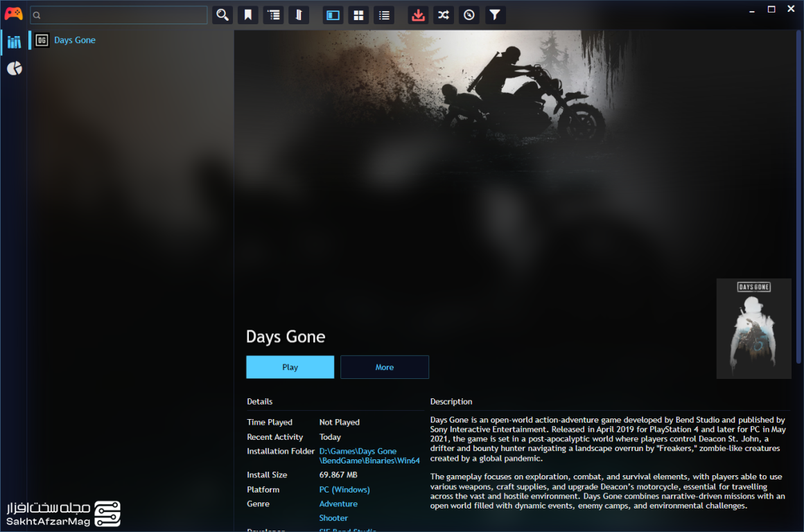Image resolution: width=804 pixels, height=532 pixels.
Task: Click the magnifying glass search button
Action: pyautogui.click(x=222, y=15)
